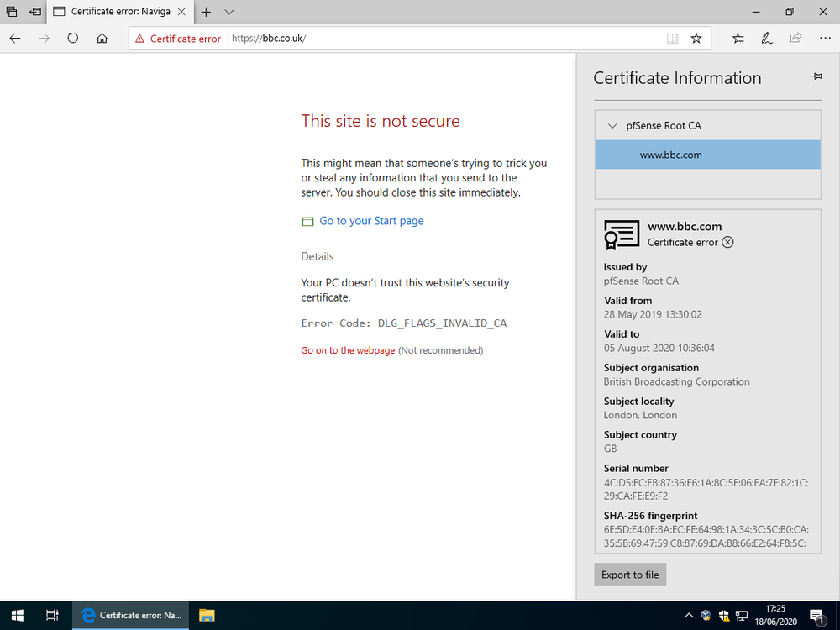Open Task View on taskbar

tap(52, 615)
